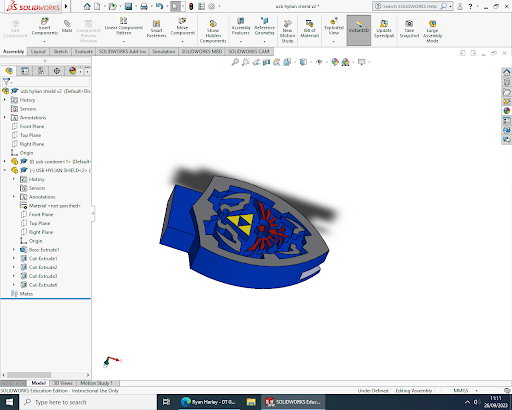Click the Apply Scene icon
512x410 pixels.
[345, 62]
